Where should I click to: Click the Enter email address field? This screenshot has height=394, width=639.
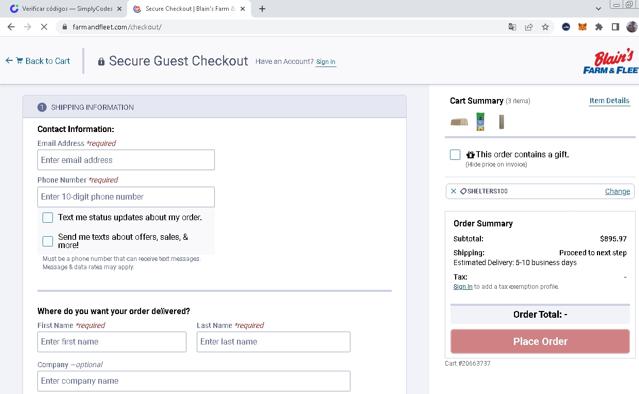pos(126,160)
